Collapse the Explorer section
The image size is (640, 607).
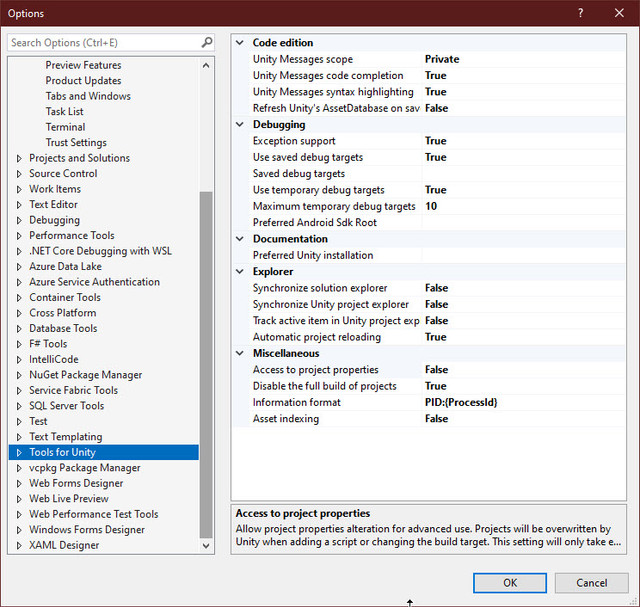click(x=240, y=271)
